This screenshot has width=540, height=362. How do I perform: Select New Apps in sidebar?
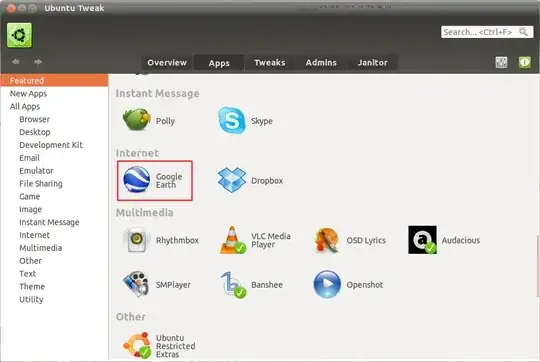[28, 94]
